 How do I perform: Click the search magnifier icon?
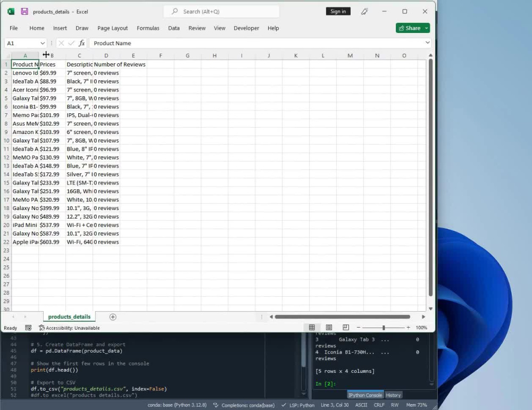[x=174, y=12]
